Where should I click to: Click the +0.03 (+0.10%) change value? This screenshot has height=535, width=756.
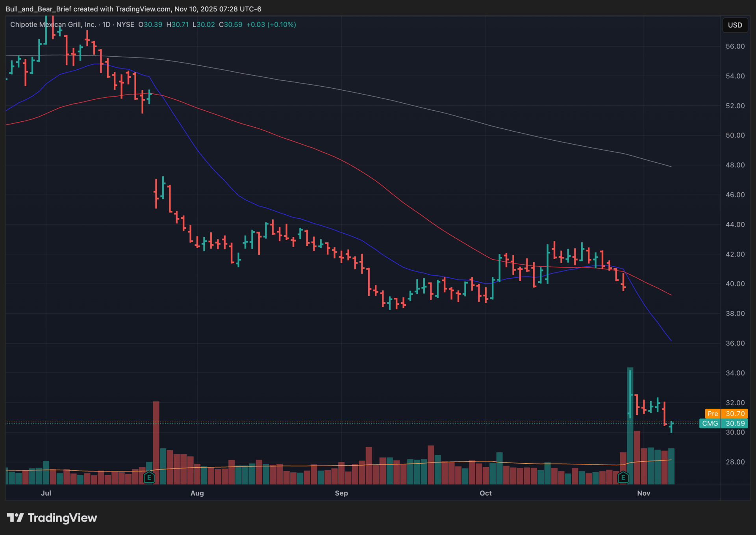coord(271,24)
